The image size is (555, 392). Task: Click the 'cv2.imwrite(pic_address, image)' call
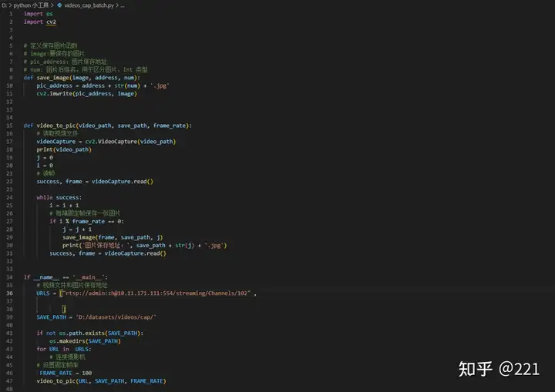tap(86, 94)
